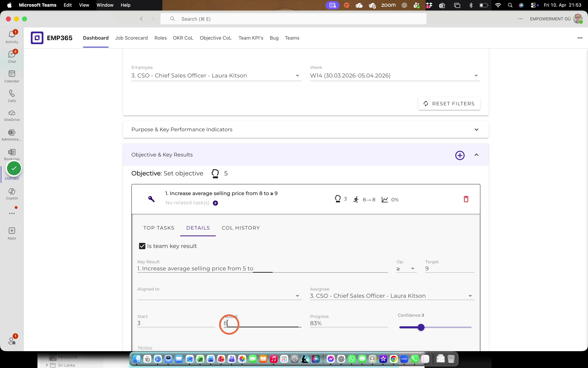
Task: Click the Confidence slider handle
Action: (x=421, y=327)
